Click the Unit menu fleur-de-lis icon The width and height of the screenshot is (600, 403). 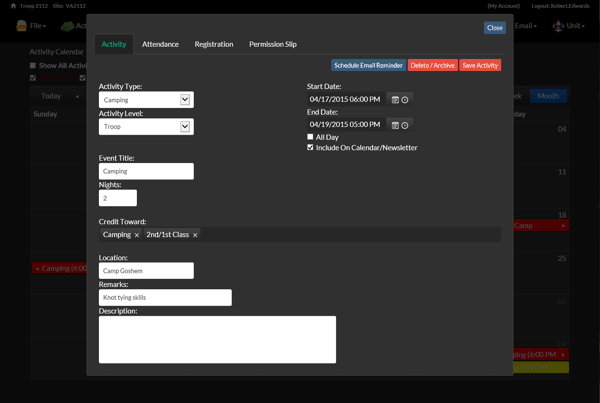coord(558,26)
